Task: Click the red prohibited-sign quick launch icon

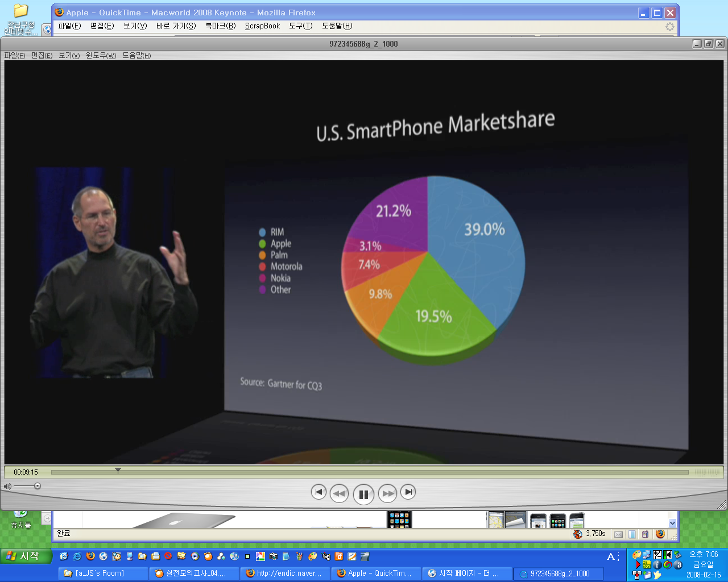Action: [168, 556]
